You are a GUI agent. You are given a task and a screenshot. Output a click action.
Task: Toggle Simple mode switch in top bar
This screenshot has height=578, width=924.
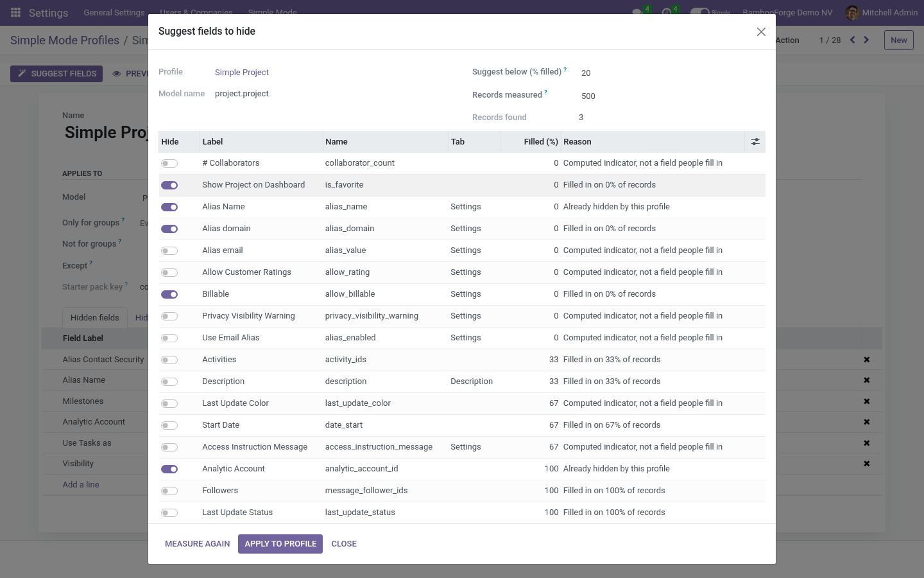click(699, 12)
